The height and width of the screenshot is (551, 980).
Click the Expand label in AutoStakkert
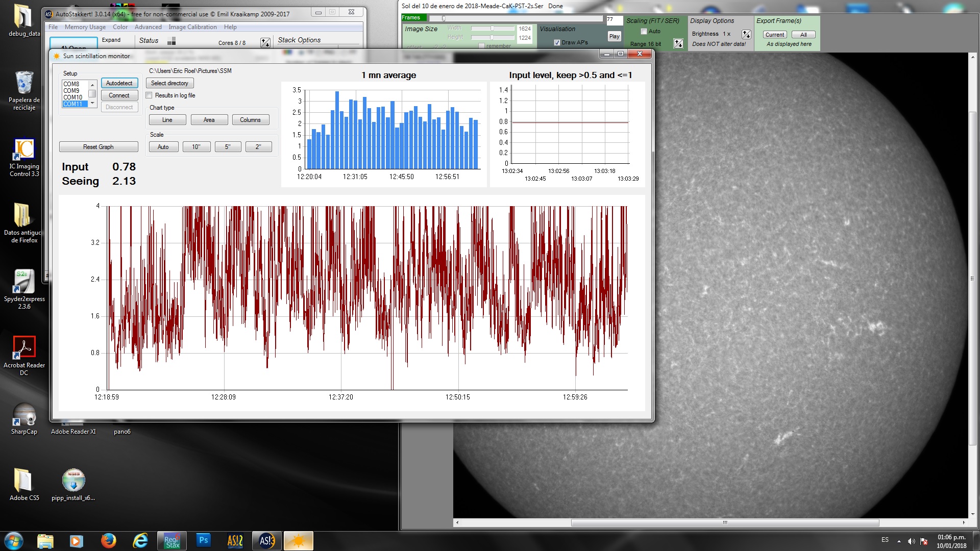pyautogui.click(x=111, y=40)
